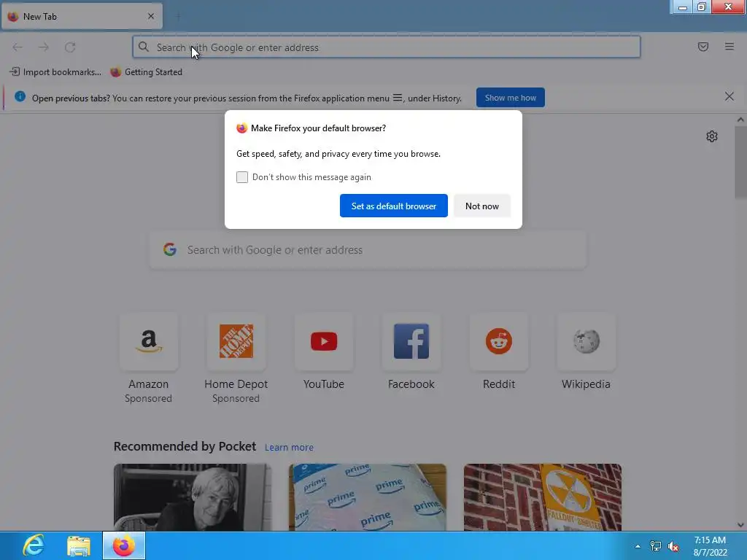Check Don't show this message again
The width and height of the screenshot is (747, 560).
242,177
